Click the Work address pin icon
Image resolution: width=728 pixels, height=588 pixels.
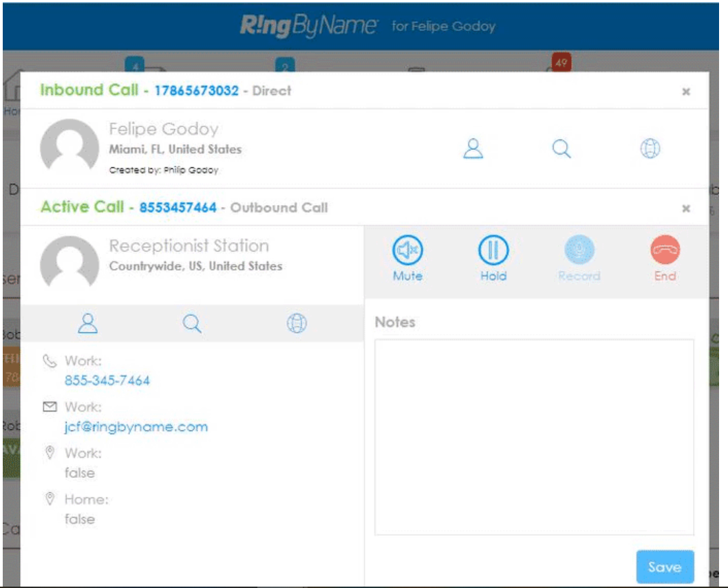tap(50, 452)
